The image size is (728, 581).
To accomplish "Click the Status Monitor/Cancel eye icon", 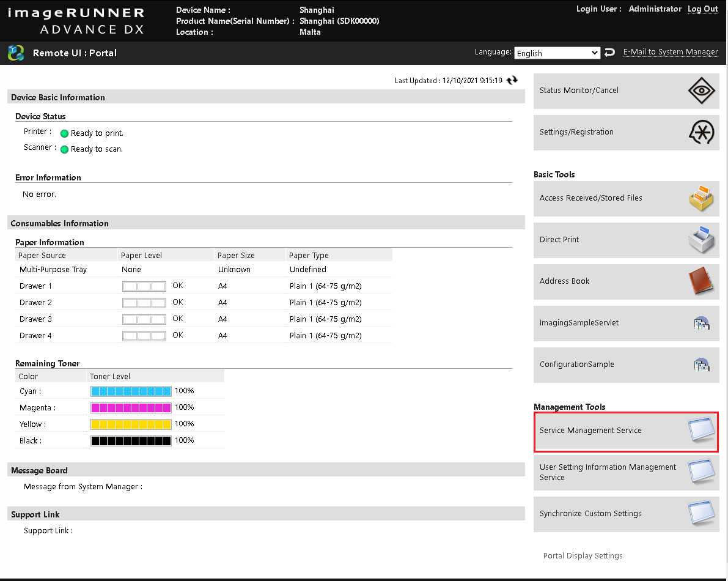I will (x=701, y=91).
